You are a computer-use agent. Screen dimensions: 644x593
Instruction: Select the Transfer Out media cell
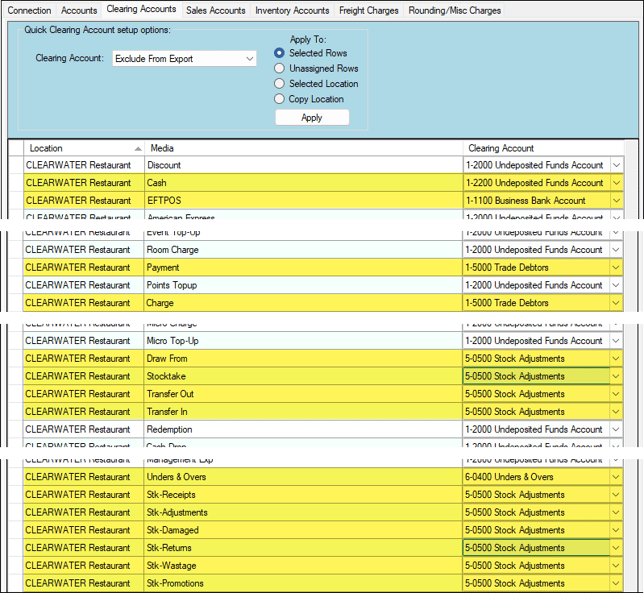pos(303,394)
